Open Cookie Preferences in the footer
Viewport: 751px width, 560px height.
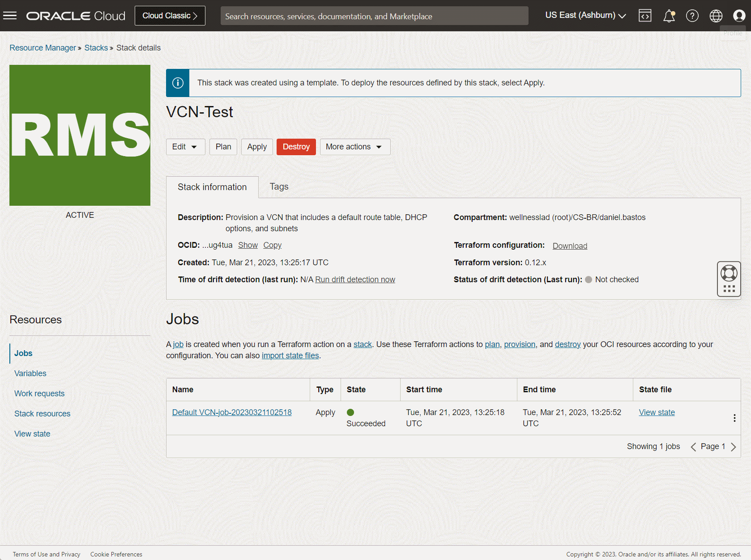[116, 554]
